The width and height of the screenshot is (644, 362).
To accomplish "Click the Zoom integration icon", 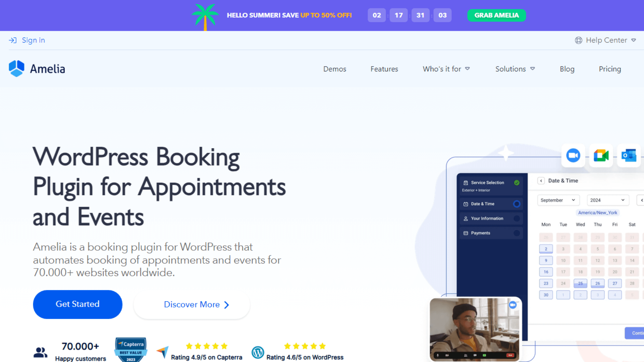I will 573,156.
